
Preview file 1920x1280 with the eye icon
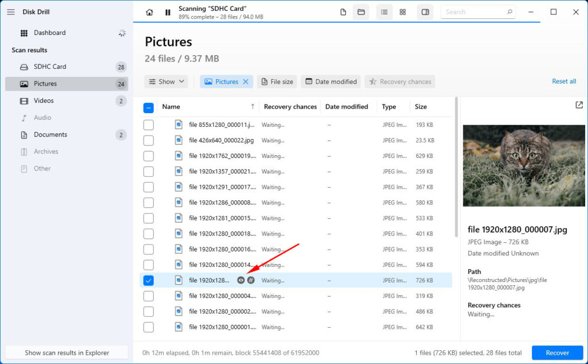coord(241,280)
